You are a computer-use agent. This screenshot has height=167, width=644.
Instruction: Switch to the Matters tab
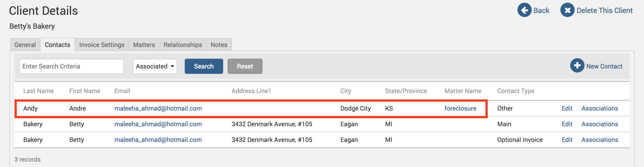point(144,45)
